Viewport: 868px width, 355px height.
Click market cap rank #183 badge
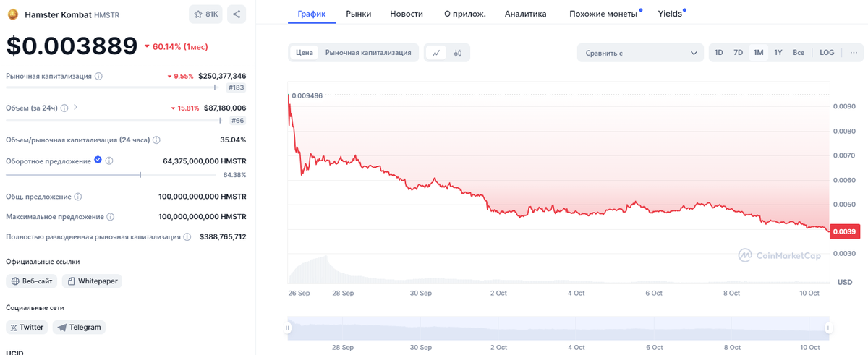[236, 87]
